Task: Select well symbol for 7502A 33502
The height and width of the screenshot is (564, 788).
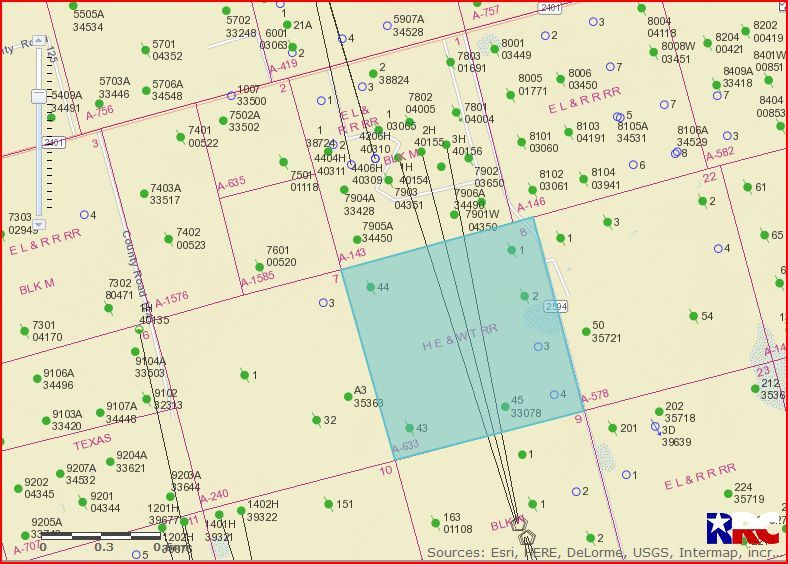Action: pos(223,121)
